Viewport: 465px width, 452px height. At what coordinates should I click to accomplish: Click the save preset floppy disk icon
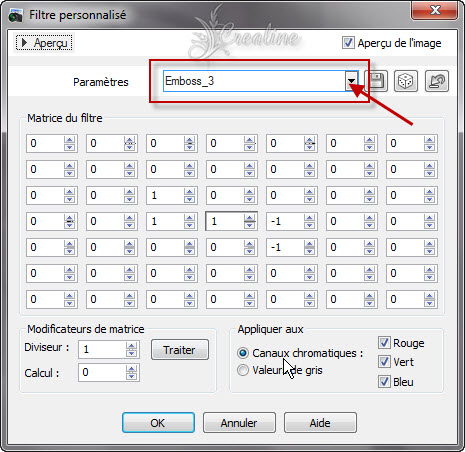point(376,81)
